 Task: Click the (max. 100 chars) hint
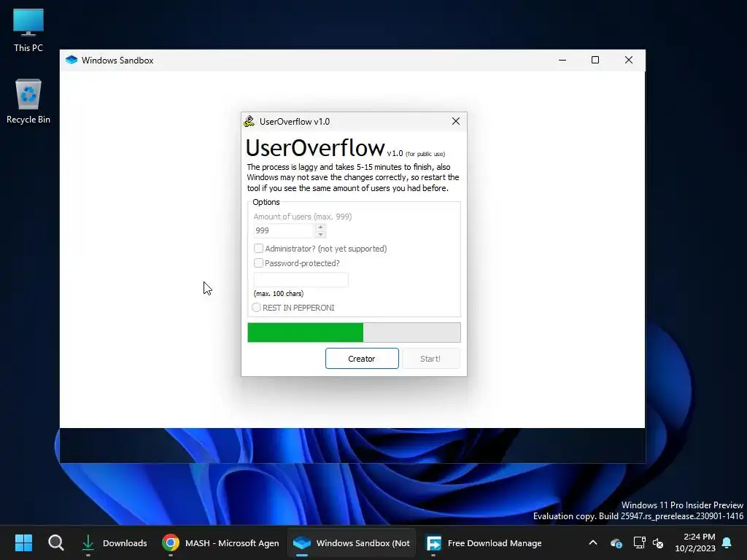tap(279, 293)
